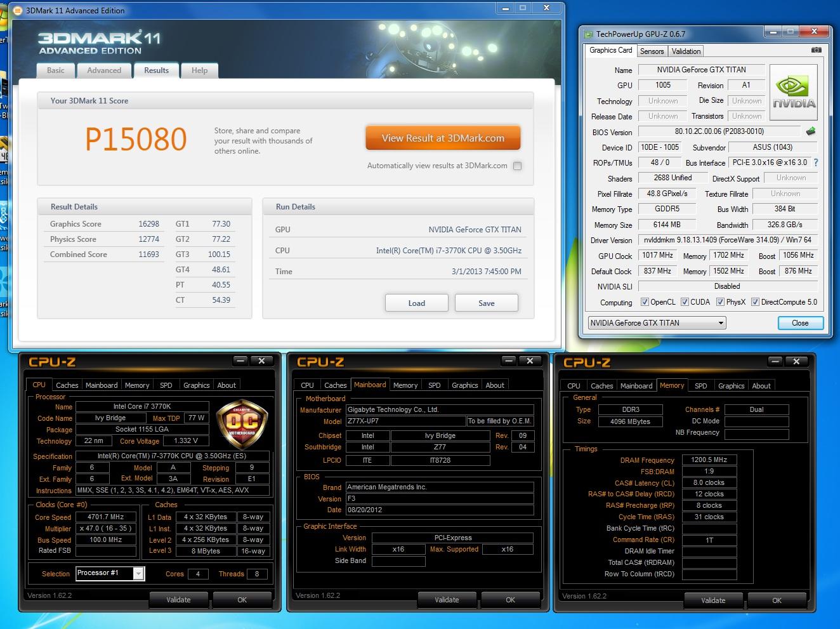The image size is (840, 629).
Task: Minimize the CPU-Z Memory window
Action: click(x=775, y=361)
